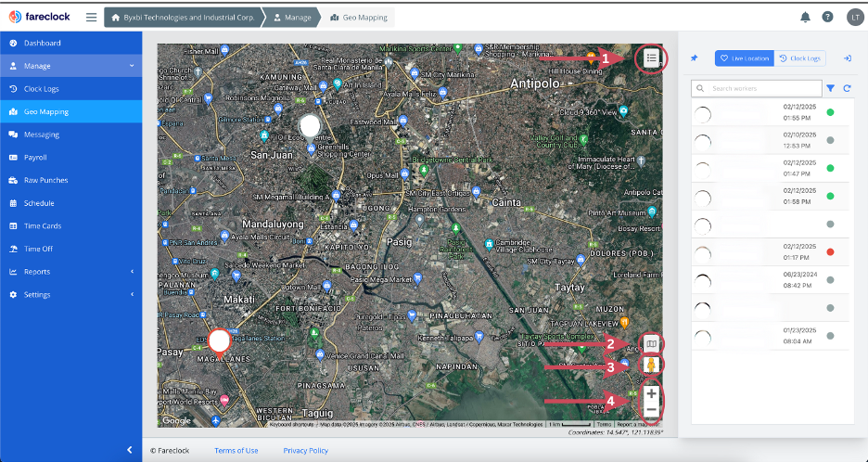
Task: Click the Pasig label on the map
Action: 399,241
